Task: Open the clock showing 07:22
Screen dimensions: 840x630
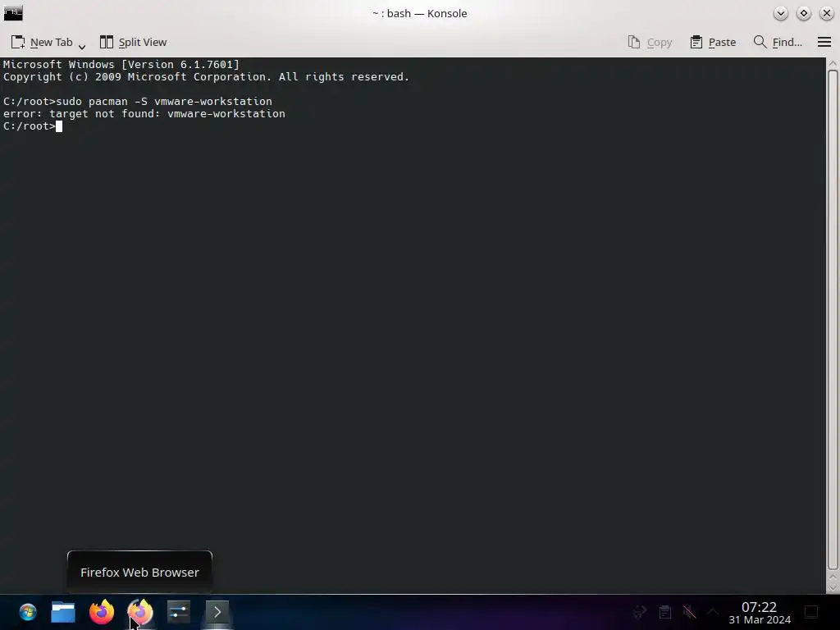Action: click(759, 613)
